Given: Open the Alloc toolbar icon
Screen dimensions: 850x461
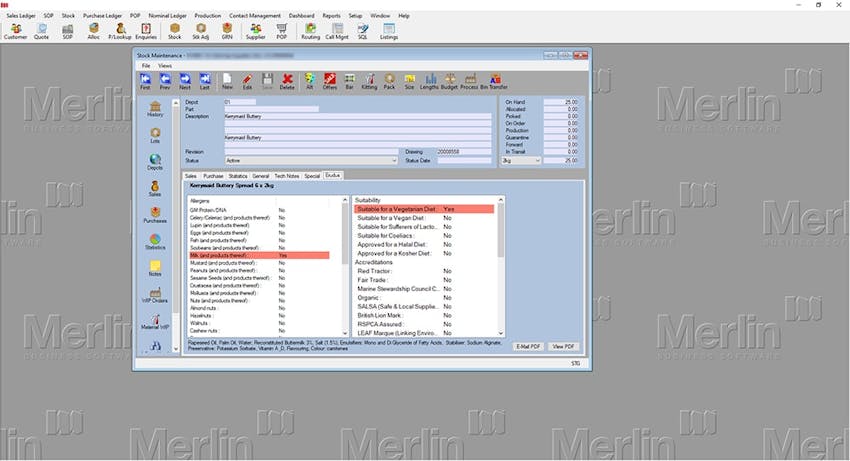Looking at the screenshot, I should point(93,31).
